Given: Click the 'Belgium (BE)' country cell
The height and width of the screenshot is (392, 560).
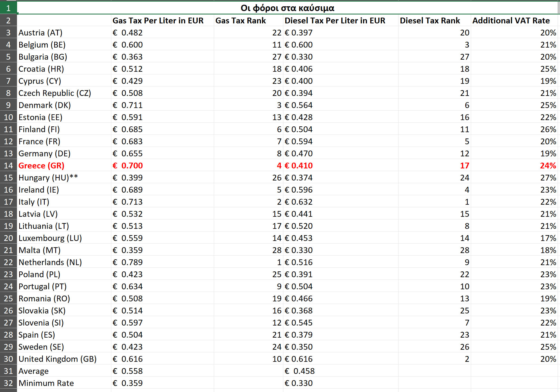Looking at the screenshot, I should pos(64,45).
